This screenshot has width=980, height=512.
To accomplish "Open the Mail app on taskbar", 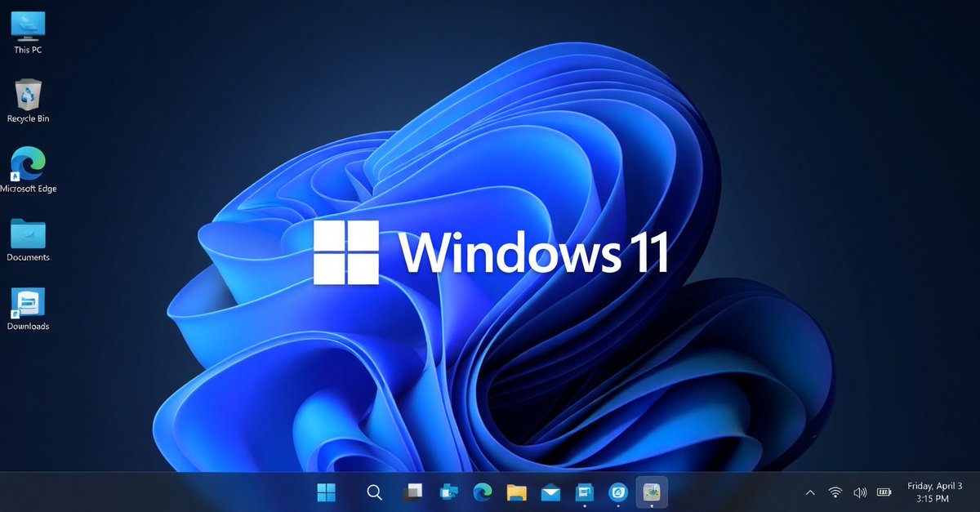I will click(550, 492).
